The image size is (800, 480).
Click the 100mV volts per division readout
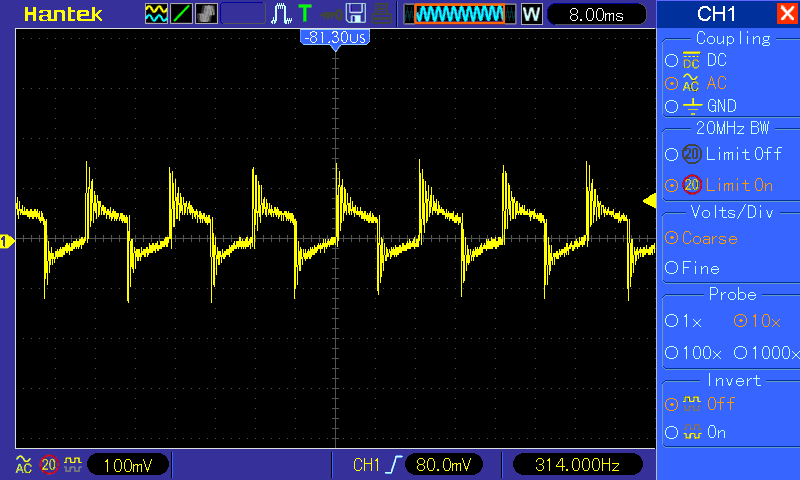click(128, 465)
